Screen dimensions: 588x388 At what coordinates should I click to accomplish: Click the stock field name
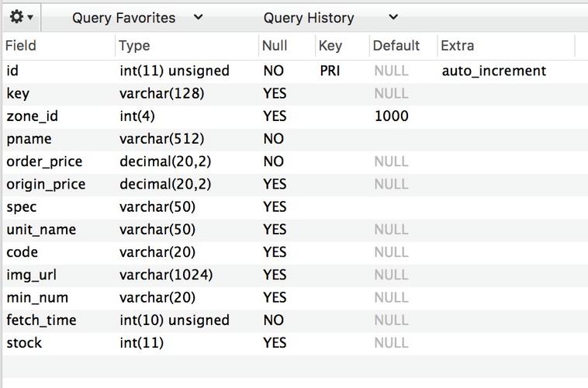coord(24,342)
